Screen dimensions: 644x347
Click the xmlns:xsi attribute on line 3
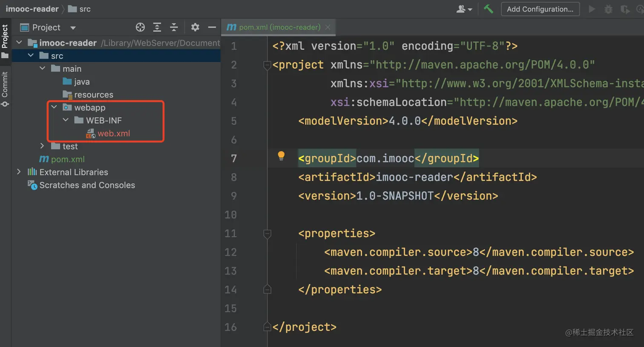(x=487, y=83)
